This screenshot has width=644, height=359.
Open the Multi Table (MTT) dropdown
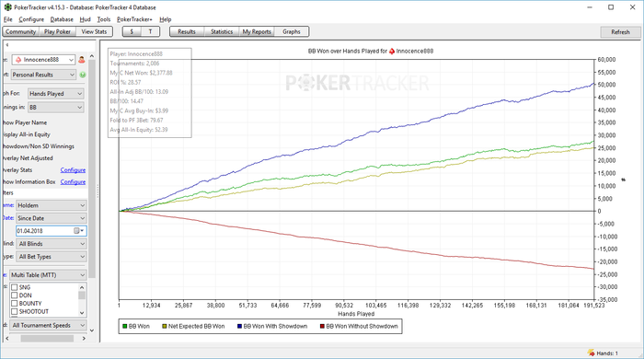coord(48,275)
